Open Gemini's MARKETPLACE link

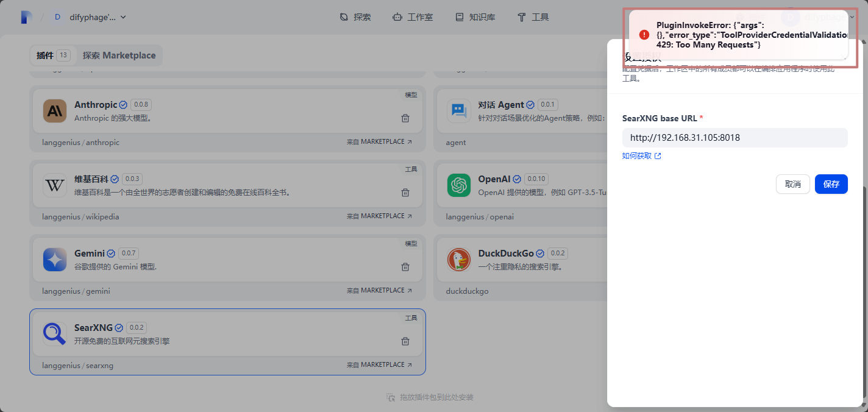(x=379, y=291)
